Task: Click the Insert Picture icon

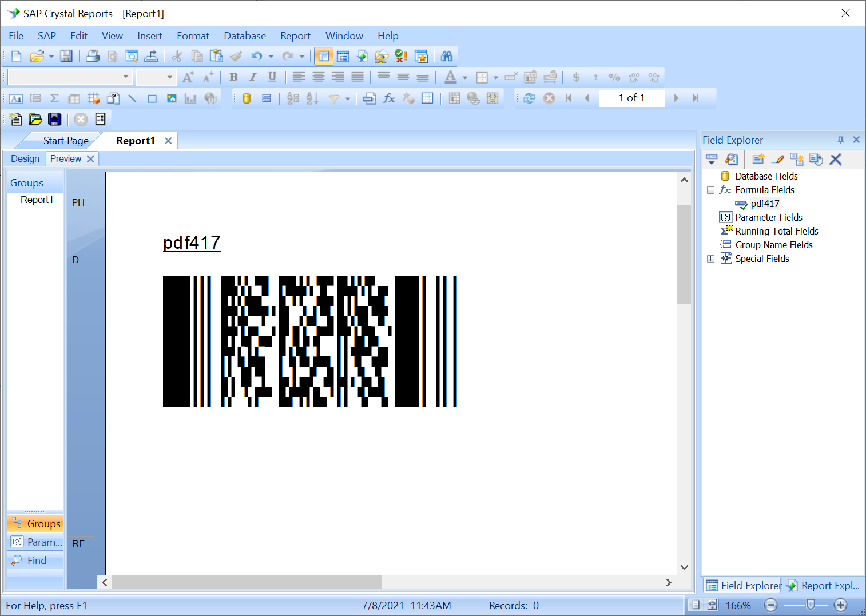Action: click(172, 98)
